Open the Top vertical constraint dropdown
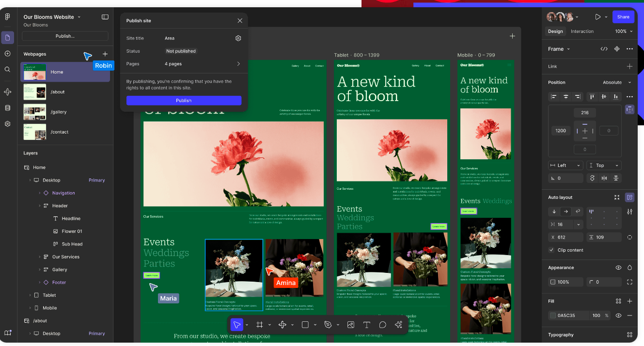Image resolution: width=644 pixels, height=346 pixels. coord(604,165)
